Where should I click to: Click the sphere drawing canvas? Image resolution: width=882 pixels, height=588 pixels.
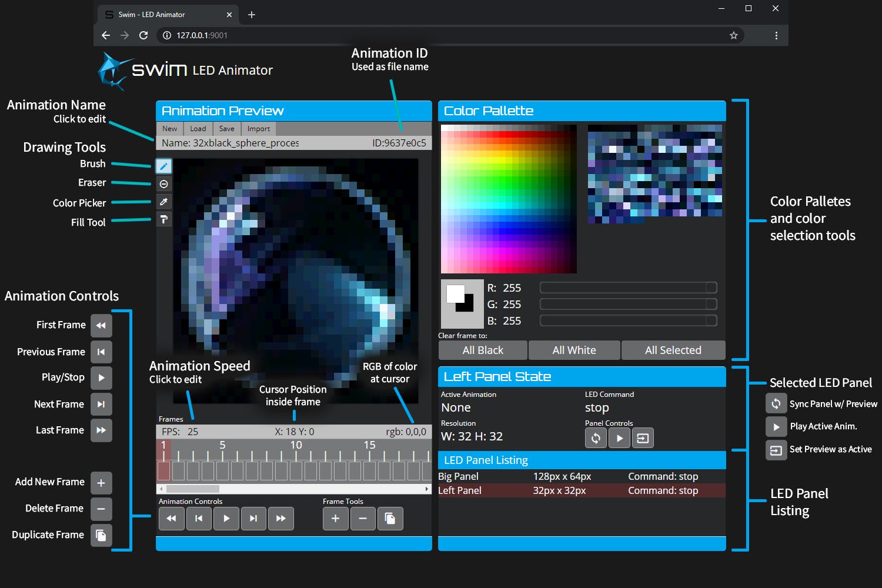[x=296, y=281]
